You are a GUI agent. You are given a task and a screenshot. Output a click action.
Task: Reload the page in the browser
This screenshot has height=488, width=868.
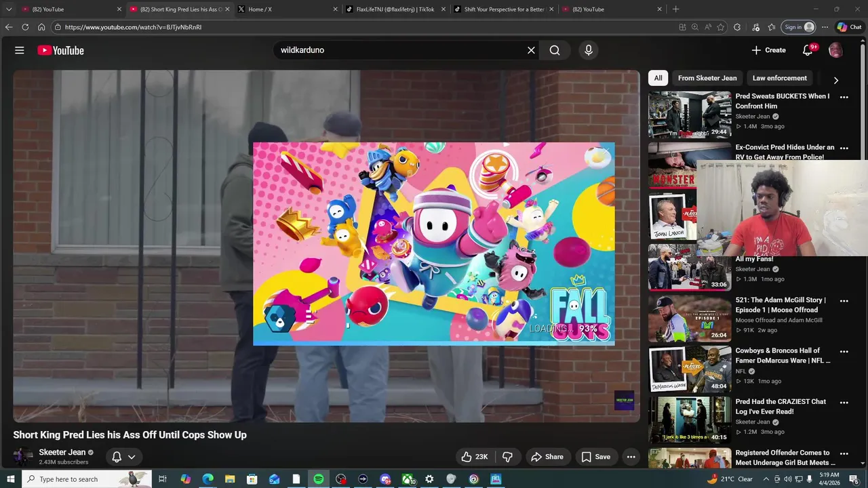[x=25, y=27]
